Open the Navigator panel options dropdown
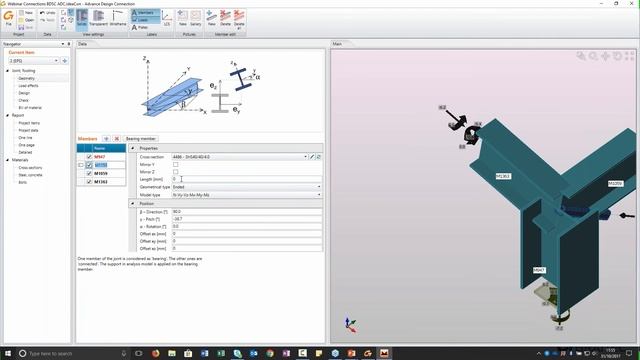 63,44
